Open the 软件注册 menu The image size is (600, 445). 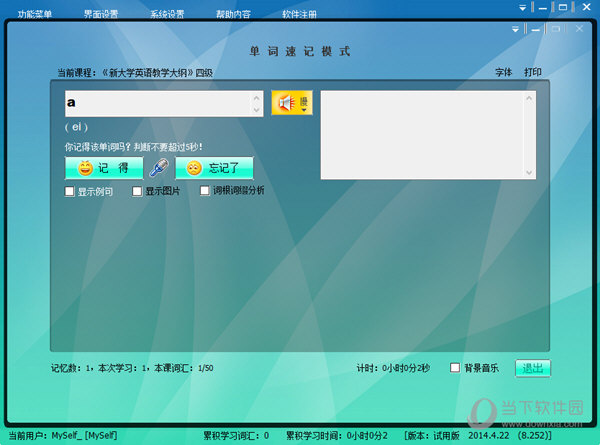tap(299, 14)
